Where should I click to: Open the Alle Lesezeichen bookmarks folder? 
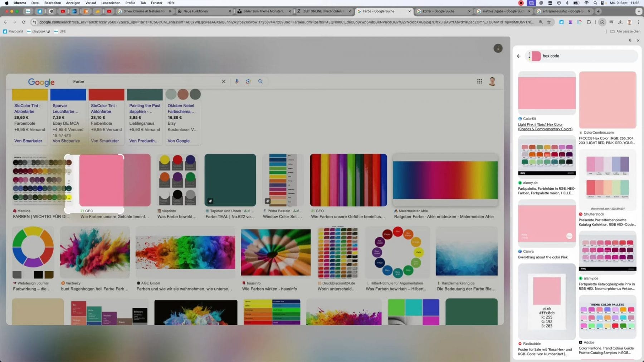coord(625,31)
